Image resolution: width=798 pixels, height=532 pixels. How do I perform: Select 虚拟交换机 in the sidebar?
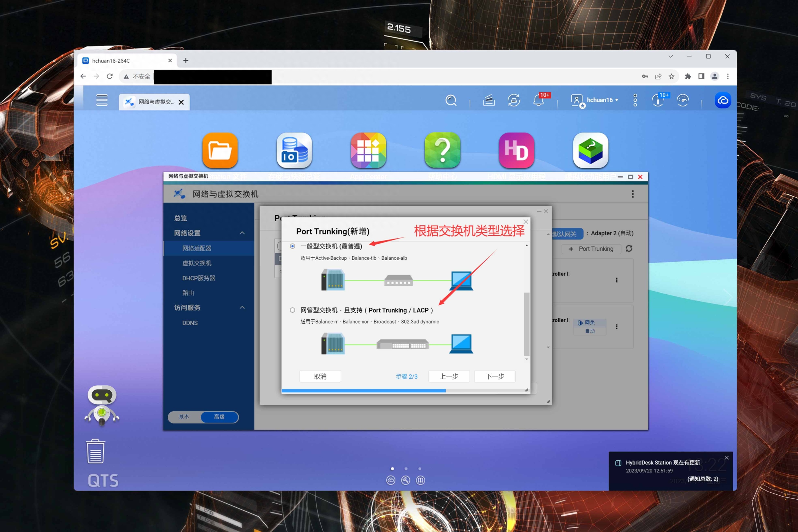[x=197, y=263]
